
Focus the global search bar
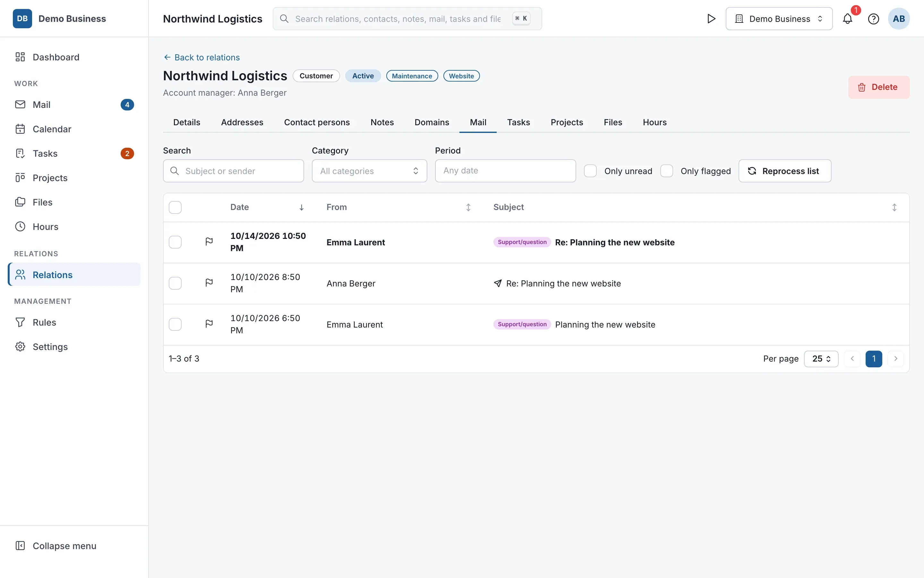pyautogui.click(x=407, y=19)
